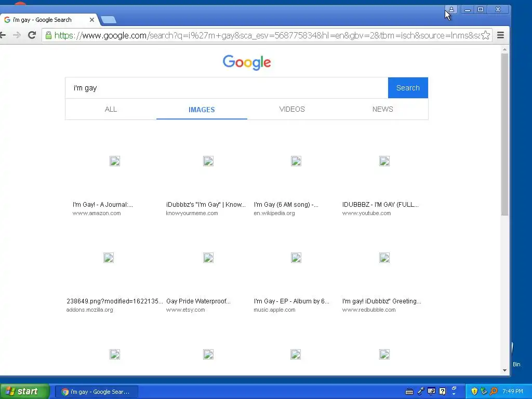The image size is (532, 399).
Task: Click the en.wikipedia.org source text
Action: tap(274, 213)
